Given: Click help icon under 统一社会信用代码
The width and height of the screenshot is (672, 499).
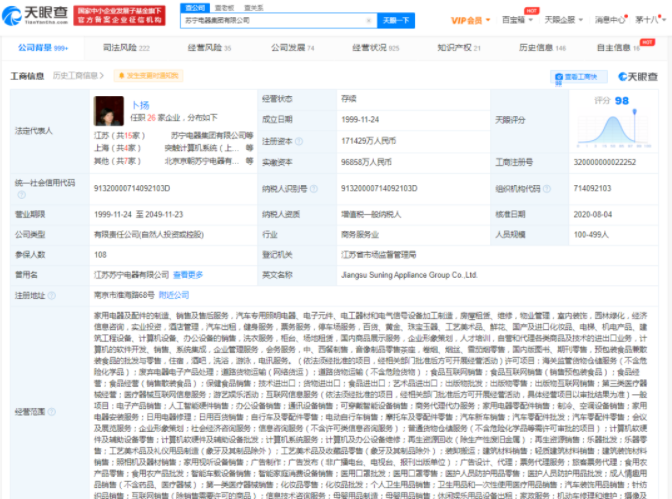Looking at the screenshot, I should [21, 195].
